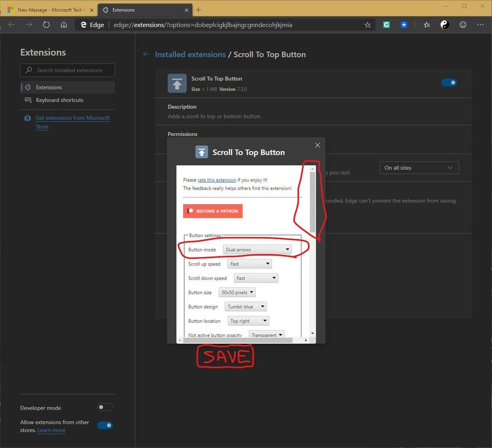Close the New Message tab
The width and height of the screenshot is (492, 448).
(92, 10)
